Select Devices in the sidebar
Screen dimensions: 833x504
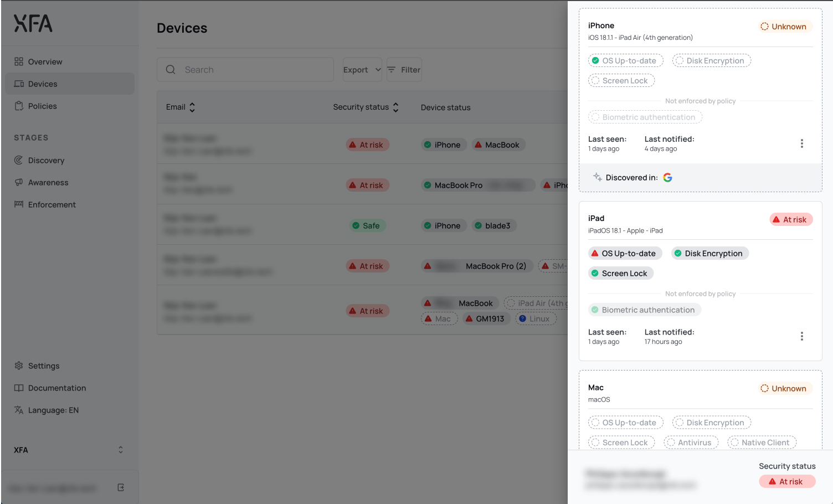pyautogui.click(x=70, y=84)
